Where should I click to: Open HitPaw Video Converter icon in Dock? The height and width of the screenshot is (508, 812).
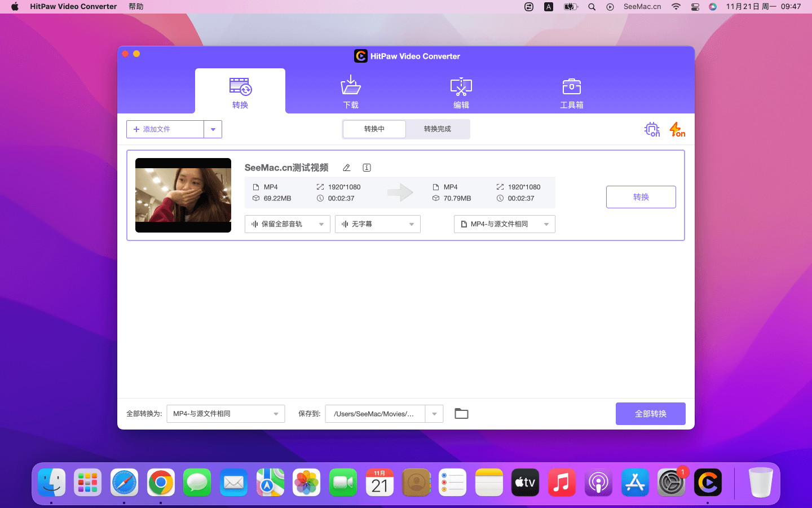708,483
